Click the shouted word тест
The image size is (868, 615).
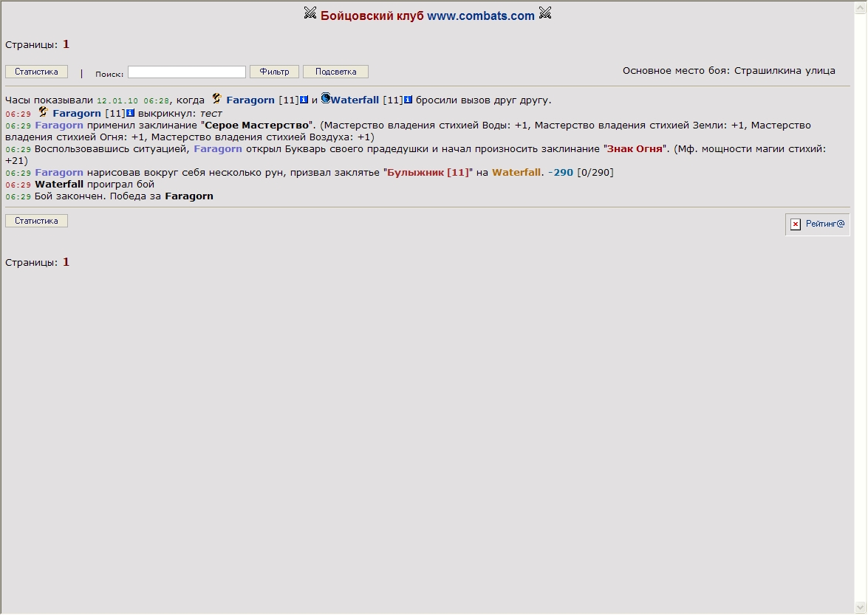point(211,114)
